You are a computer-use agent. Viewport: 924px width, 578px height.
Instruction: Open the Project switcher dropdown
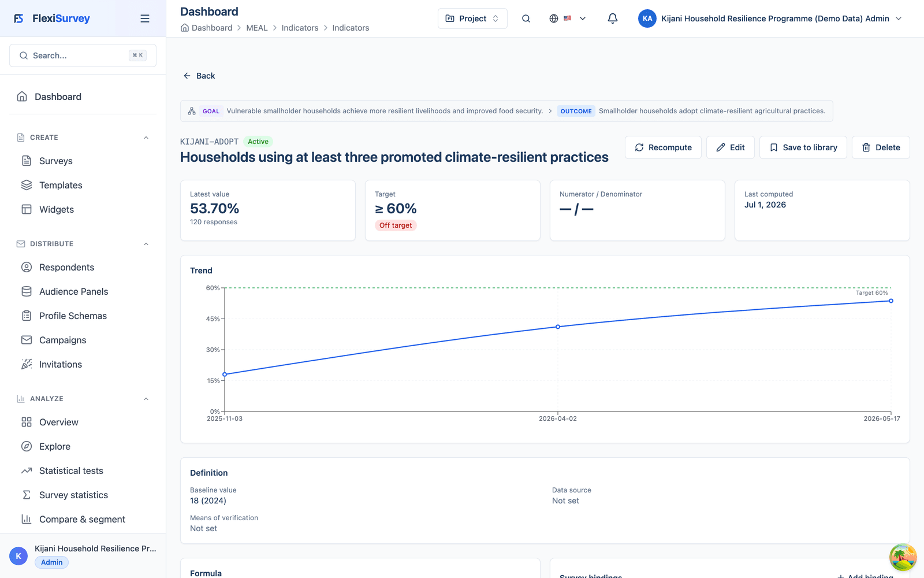[472, 18]
